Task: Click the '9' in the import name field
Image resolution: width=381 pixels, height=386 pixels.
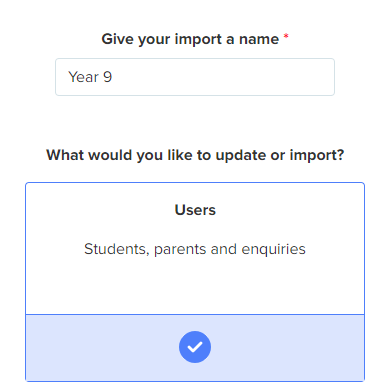Action: [107, 77]
